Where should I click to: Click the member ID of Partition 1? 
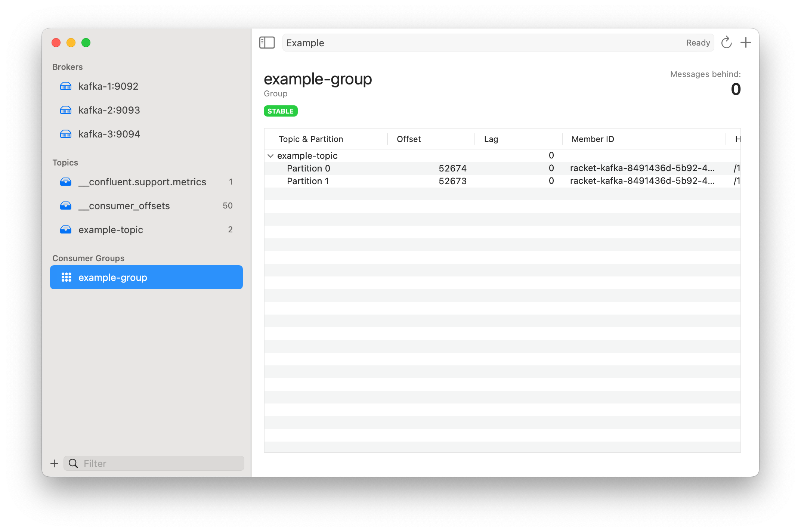click(x=642, y=181)
